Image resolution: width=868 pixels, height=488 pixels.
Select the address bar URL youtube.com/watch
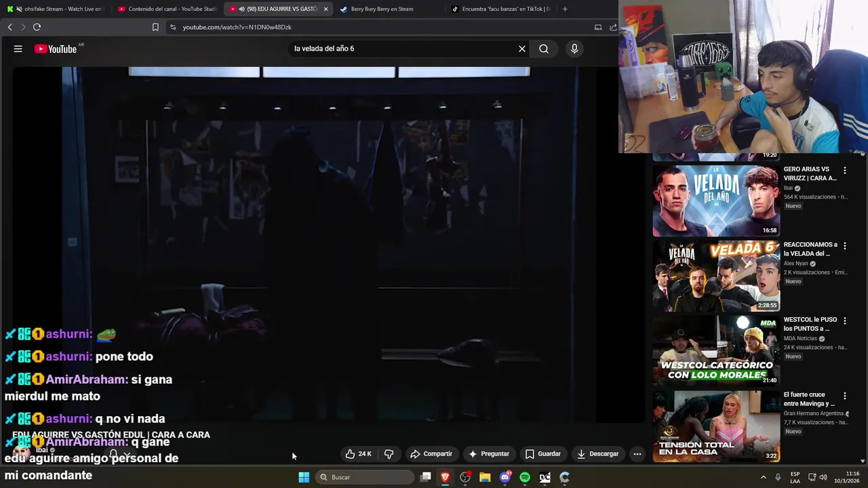click(x=237, y=27)
